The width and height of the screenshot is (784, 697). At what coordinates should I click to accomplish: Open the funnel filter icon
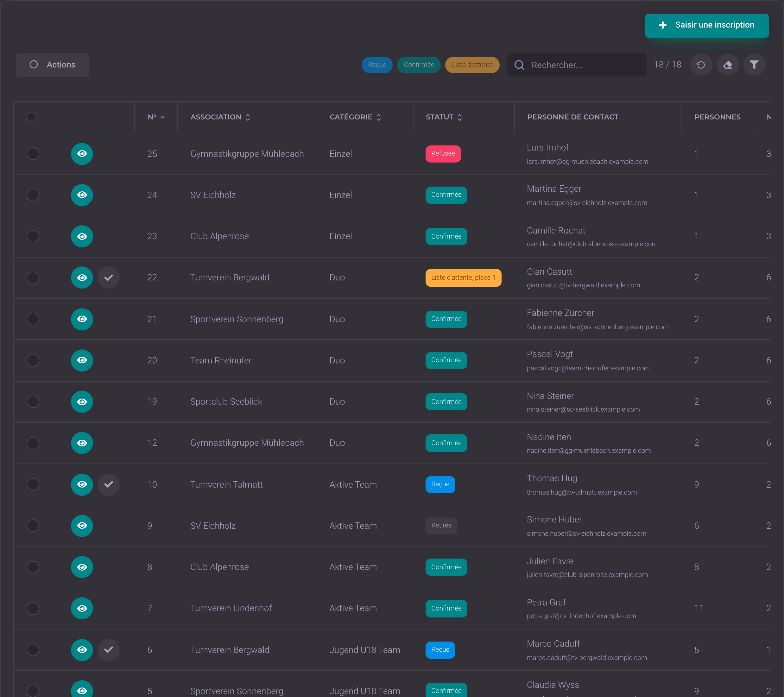754,65
